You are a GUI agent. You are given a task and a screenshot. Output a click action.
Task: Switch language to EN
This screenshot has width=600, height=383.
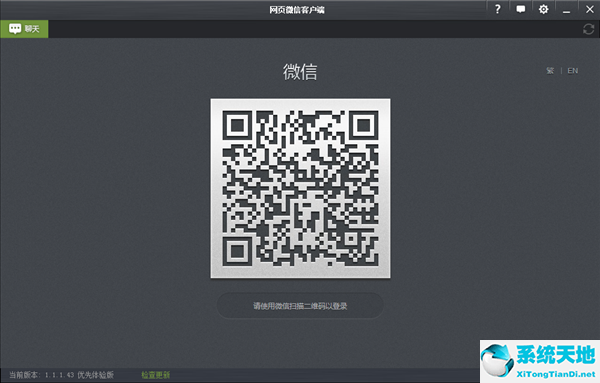pos(572,71)
